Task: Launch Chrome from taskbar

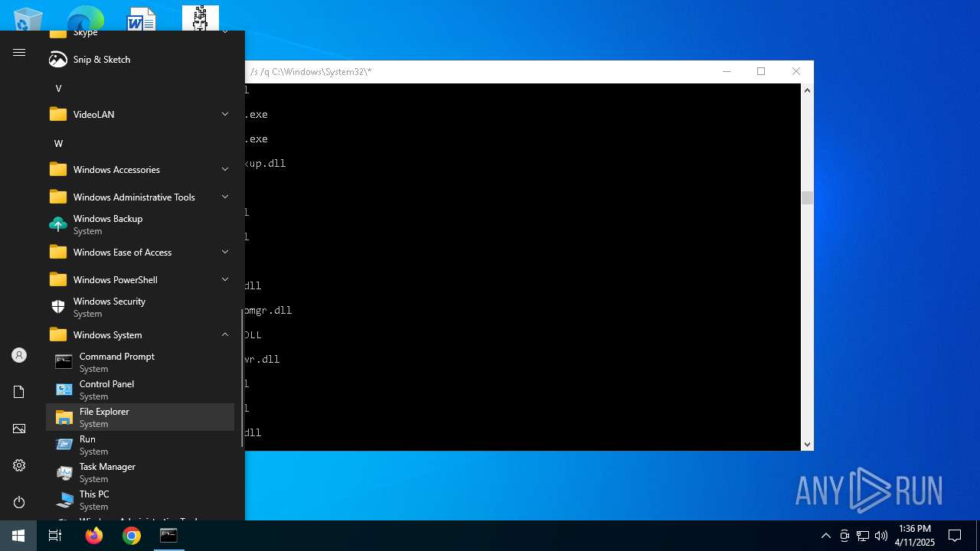Action: click(132, 536)
